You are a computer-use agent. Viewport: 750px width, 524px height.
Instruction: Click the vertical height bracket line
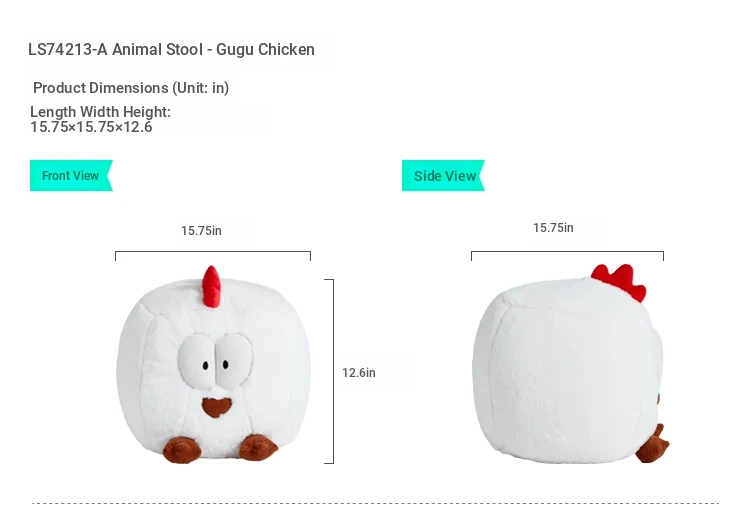tap(330, 371)
